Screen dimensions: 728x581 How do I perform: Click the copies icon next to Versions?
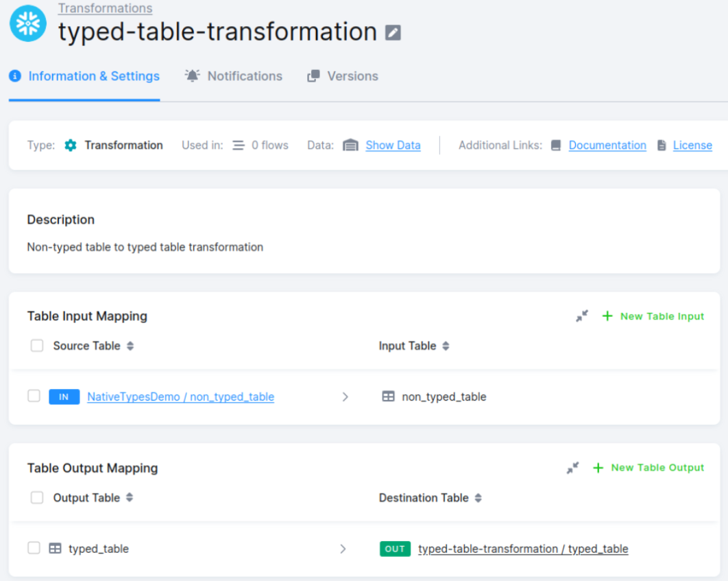coord(313,75)
